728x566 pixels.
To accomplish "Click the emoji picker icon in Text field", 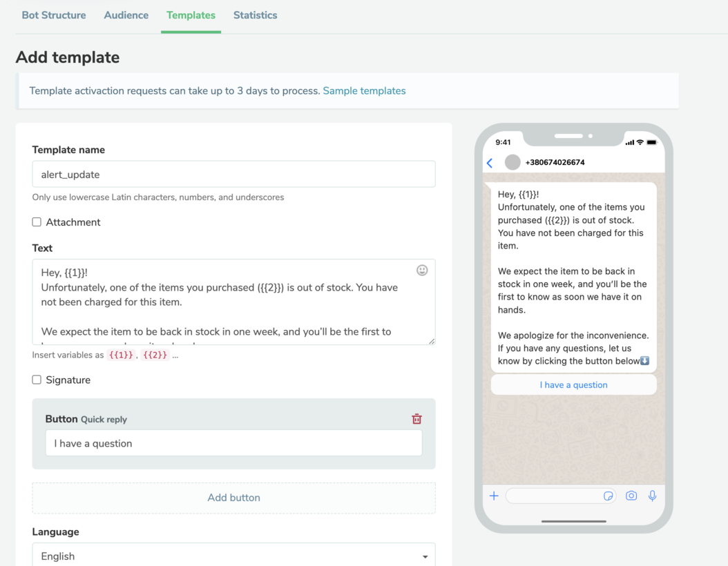I will pyautogui.click(x=422, y=271).
